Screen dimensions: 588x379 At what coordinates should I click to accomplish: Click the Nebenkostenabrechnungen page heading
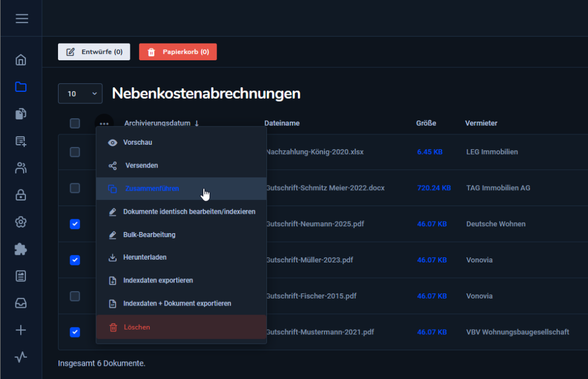tap(206, 94)
